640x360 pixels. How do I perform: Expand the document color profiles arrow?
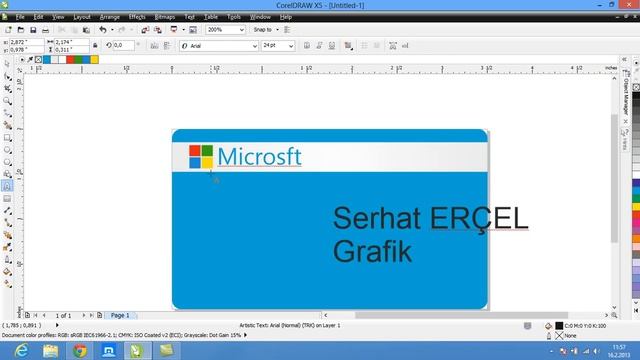coord(245,335)
